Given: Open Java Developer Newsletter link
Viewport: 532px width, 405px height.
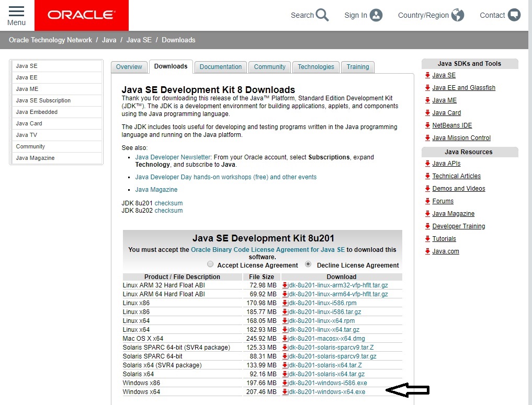Looking at the screenshot, I should (173, 157).
